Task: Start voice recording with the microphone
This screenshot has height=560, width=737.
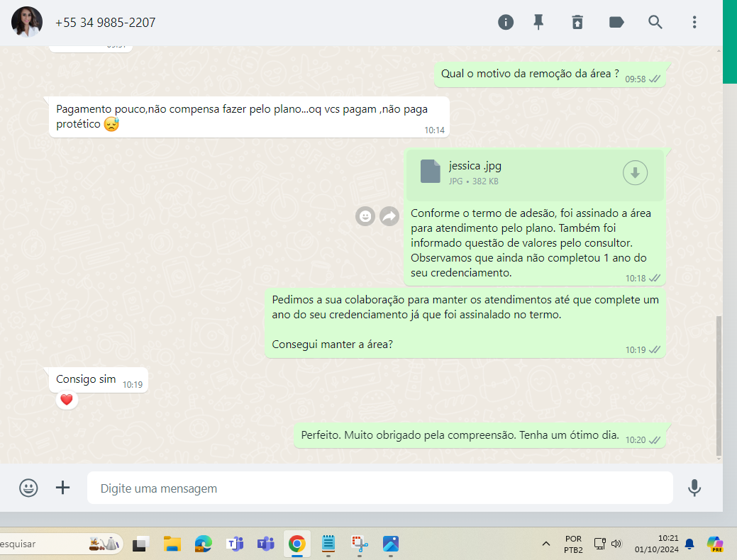Action: [694, 488]
